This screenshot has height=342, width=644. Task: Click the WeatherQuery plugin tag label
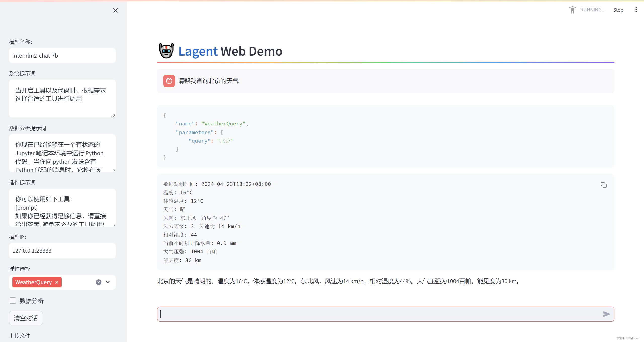pos(33,282)
